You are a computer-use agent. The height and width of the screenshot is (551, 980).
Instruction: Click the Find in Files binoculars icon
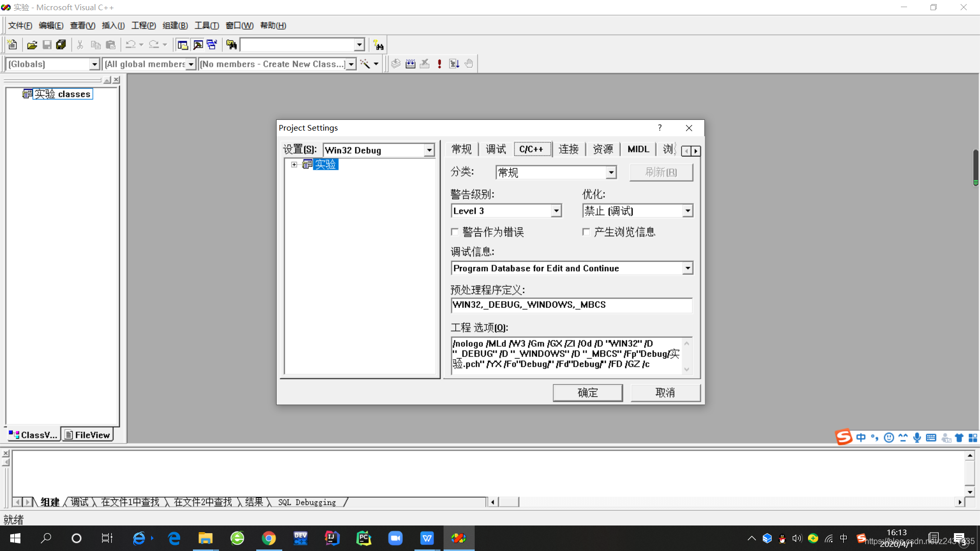coord(232,45)
